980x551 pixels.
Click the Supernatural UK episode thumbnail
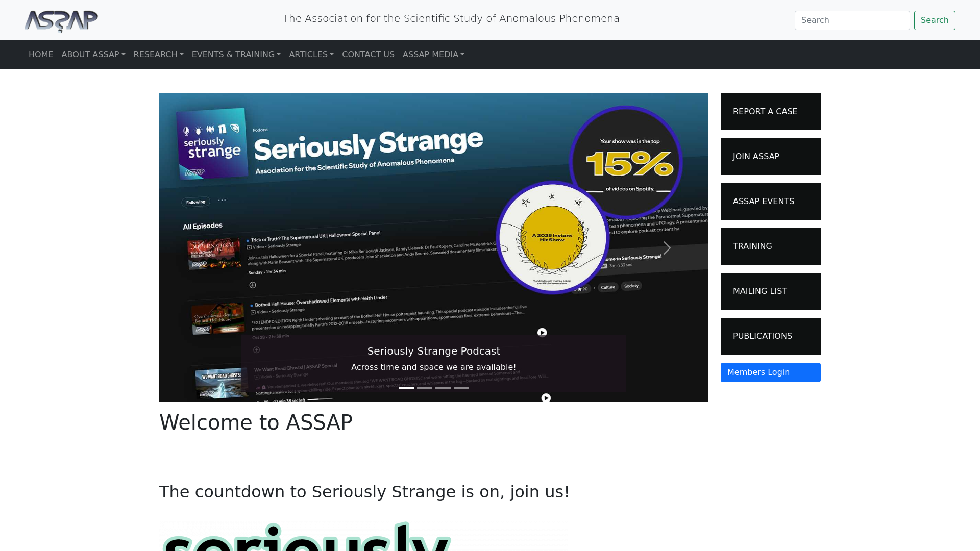tap(214, 253)
